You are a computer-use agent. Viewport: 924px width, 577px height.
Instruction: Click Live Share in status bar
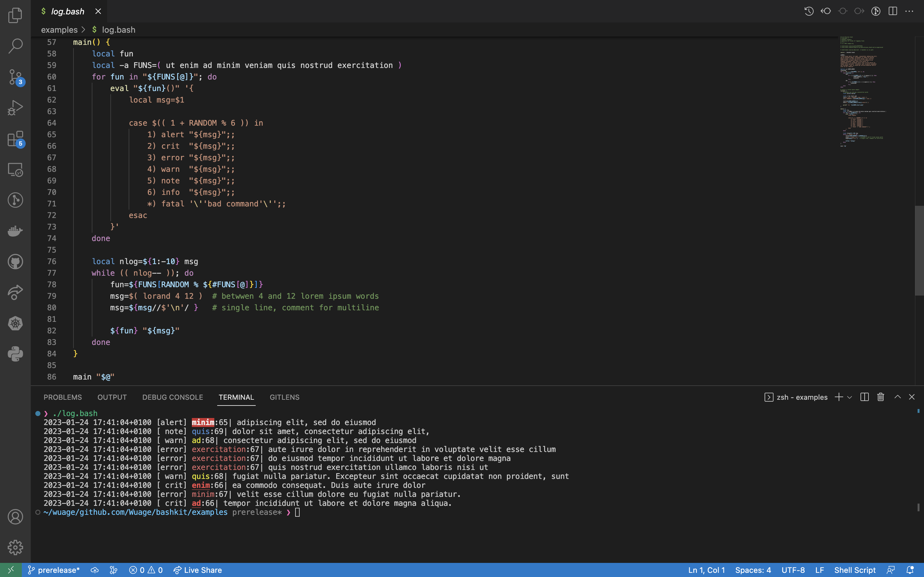coord(198,570)
